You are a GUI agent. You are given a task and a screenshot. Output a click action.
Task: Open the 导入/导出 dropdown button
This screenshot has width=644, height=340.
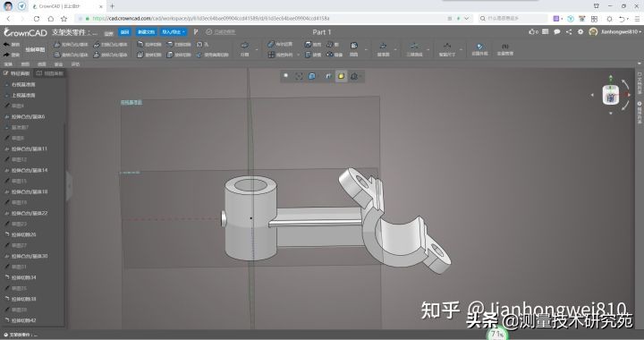pos(174,32)
